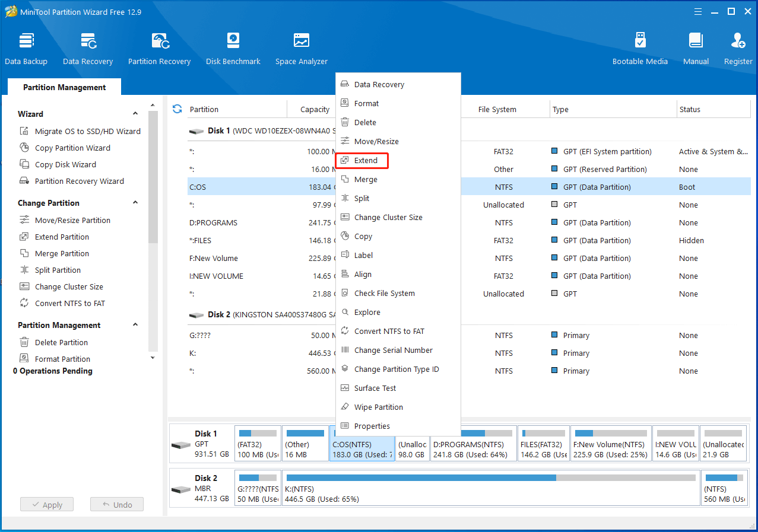
Task: Select Wipe Partition in the context menu
Action: point(378,407)
